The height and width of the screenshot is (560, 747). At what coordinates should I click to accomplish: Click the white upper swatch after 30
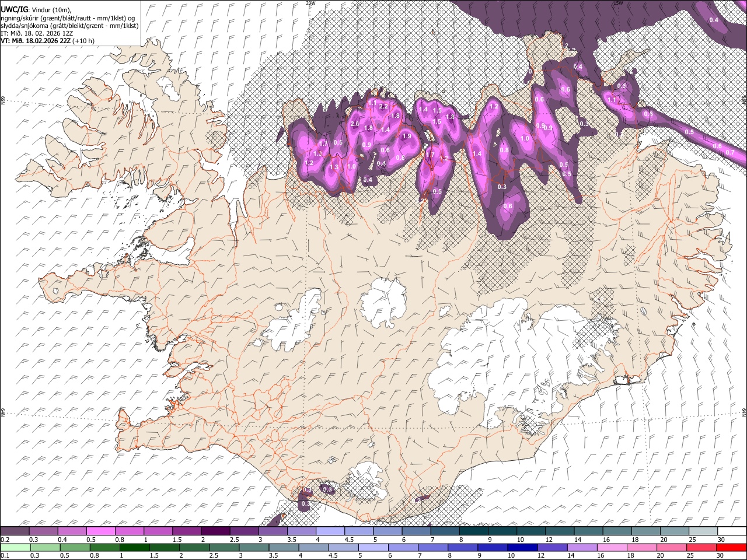click(x=732, y=531)
